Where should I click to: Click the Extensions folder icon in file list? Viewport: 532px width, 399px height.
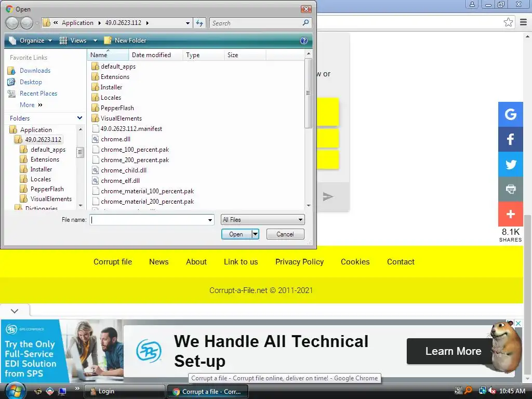click(96, 77)
